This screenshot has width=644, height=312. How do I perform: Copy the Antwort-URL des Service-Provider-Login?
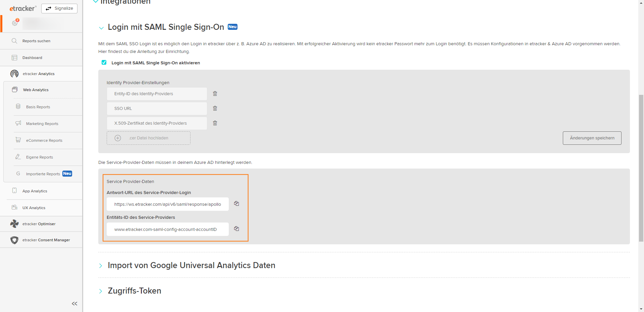coord(236,203)
